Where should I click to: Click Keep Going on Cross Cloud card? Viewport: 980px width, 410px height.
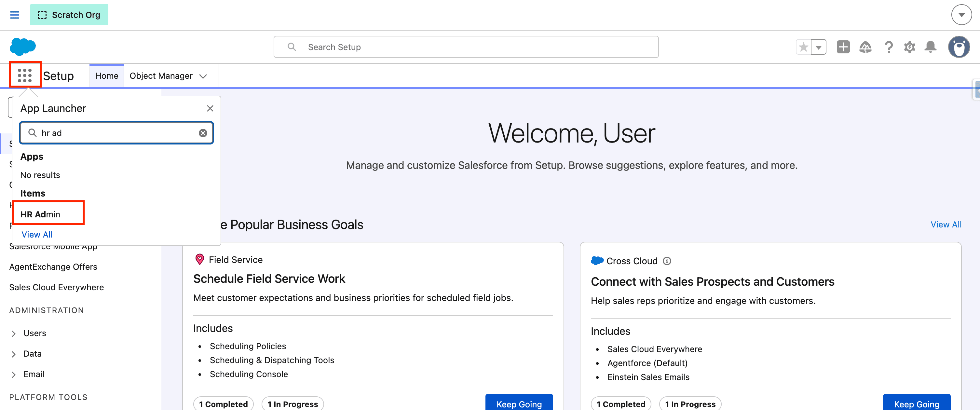tap(917, 403)
